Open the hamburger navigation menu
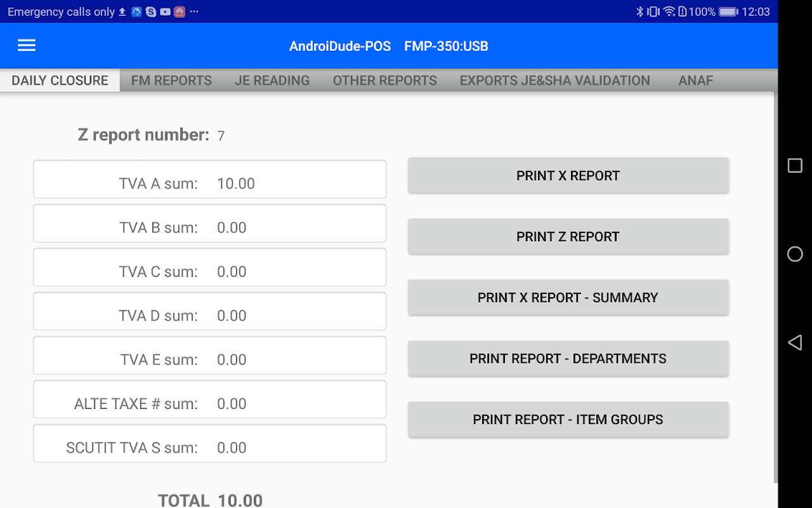 coord(27,45)
